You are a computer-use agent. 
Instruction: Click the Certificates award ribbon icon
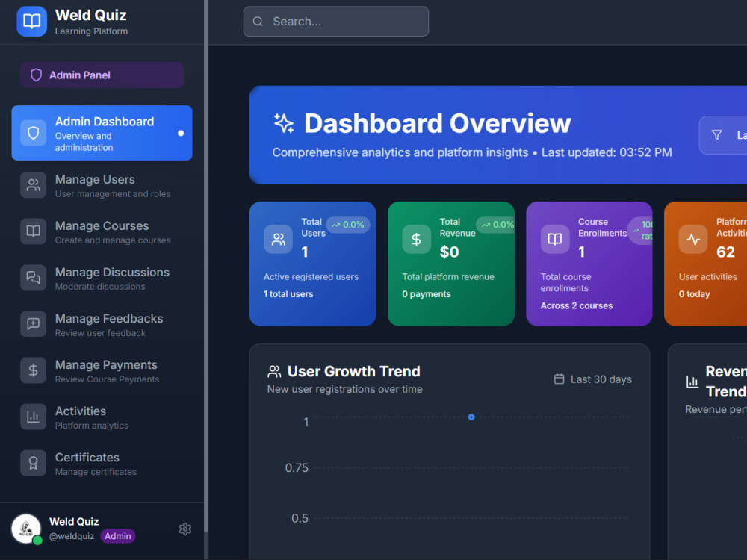[x=34, y=463]
